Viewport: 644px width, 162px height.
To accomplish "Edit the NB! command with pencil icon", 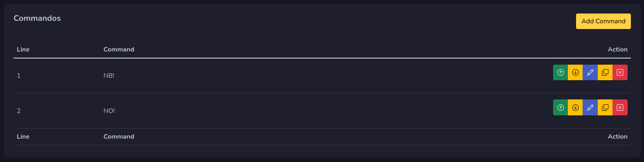I will click(x=590, y=72).
